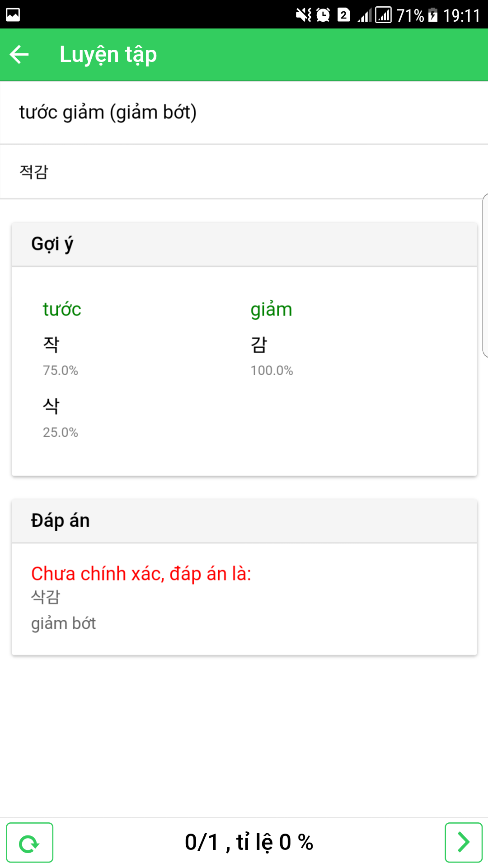
Task: Tap the Gợi ý section header
Action: coord(244,244)
